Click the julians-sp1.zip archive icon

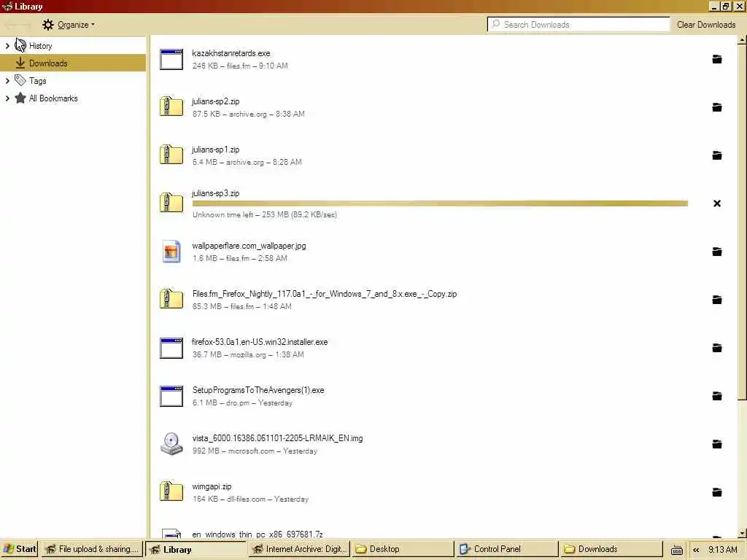pos(171,155)
